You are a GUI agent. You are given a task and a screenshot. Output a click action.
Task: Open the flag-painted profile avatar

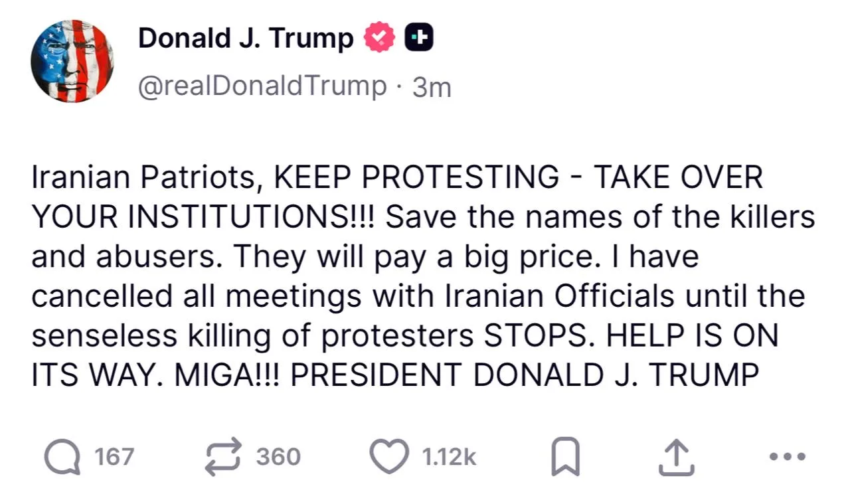[72, 61]
